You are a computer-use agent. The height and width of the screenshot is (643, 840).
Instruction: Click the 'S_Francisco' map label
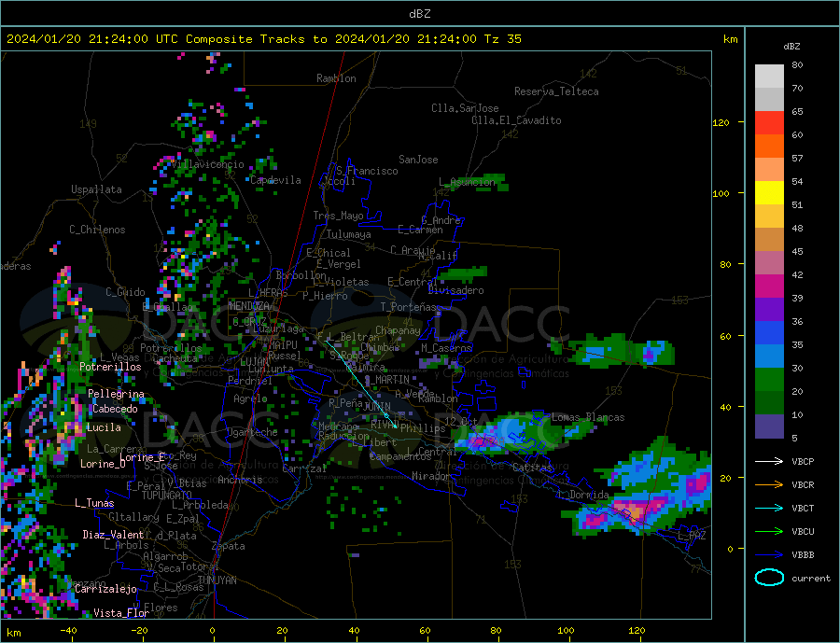[x=367, y=171]
